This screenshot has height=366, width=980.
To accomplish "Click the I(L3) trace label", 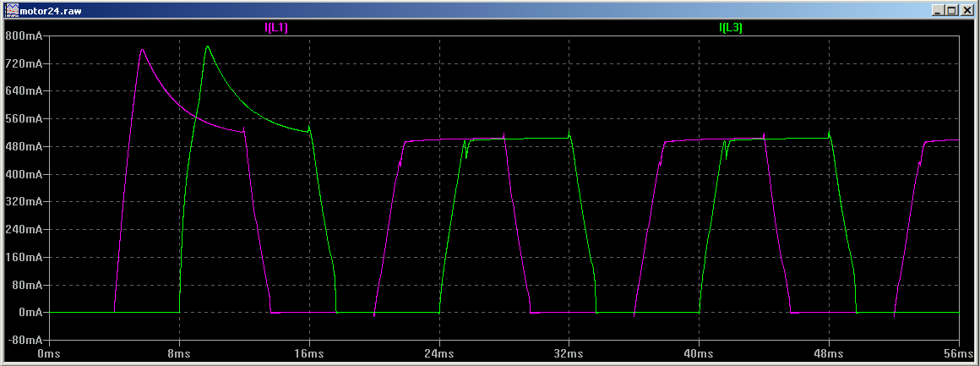I will 731,28.
